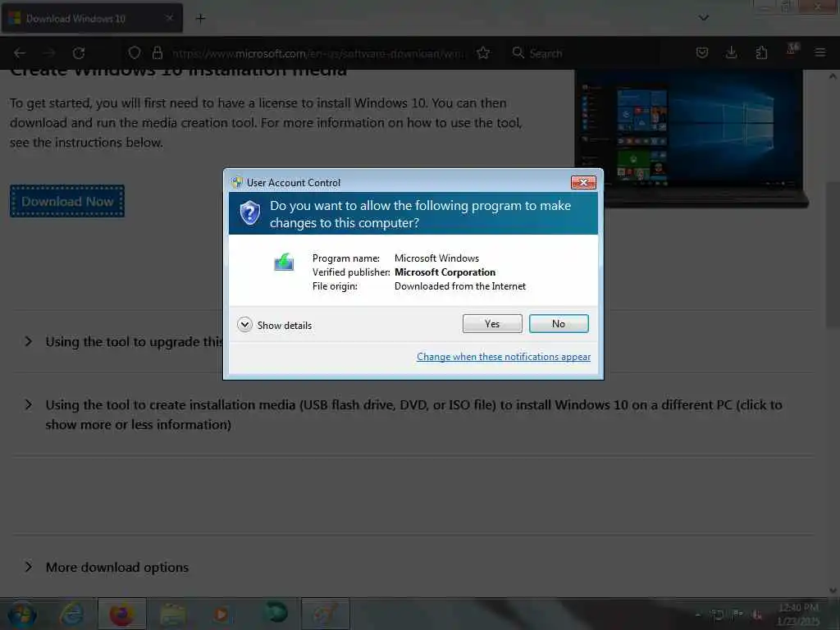Click the scrollbar down arrow

(833, 590)
